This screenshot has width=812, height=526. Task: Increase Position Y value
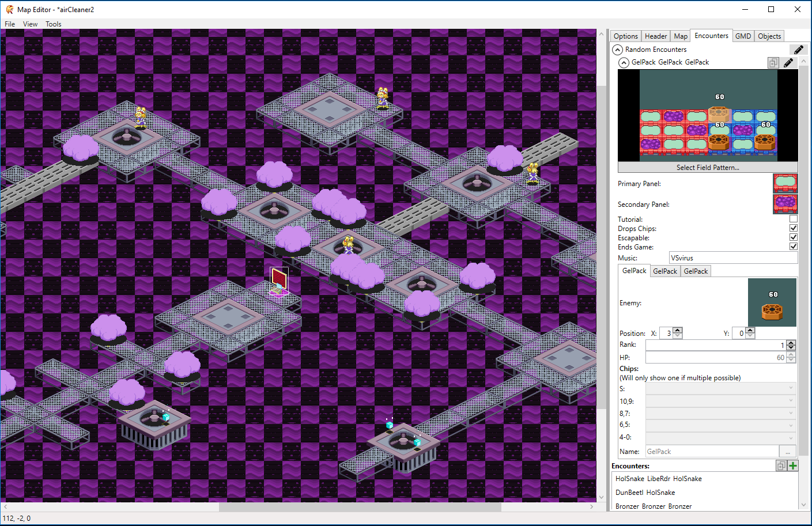point(750,330)
